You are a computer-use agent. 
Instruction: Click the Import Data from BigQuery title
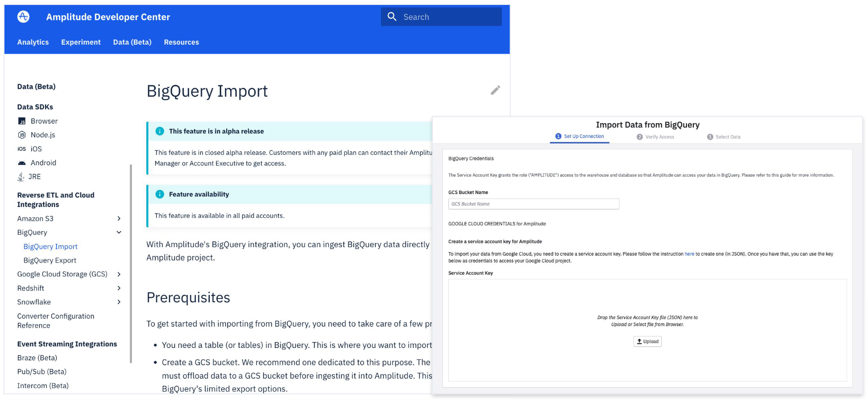pyautogui.click(x=648, y=125)
